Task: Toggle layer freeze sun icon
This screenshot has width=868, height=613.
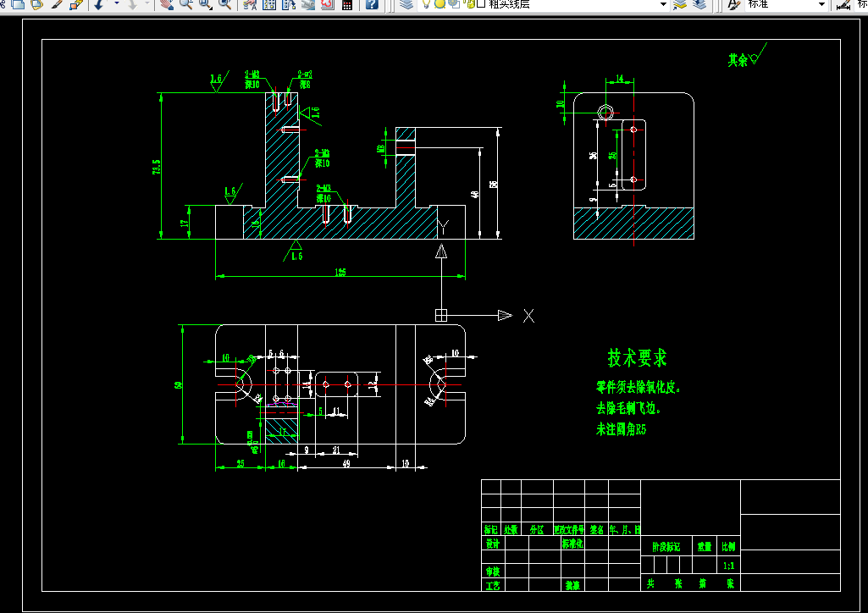Action: tap(440, 4)
